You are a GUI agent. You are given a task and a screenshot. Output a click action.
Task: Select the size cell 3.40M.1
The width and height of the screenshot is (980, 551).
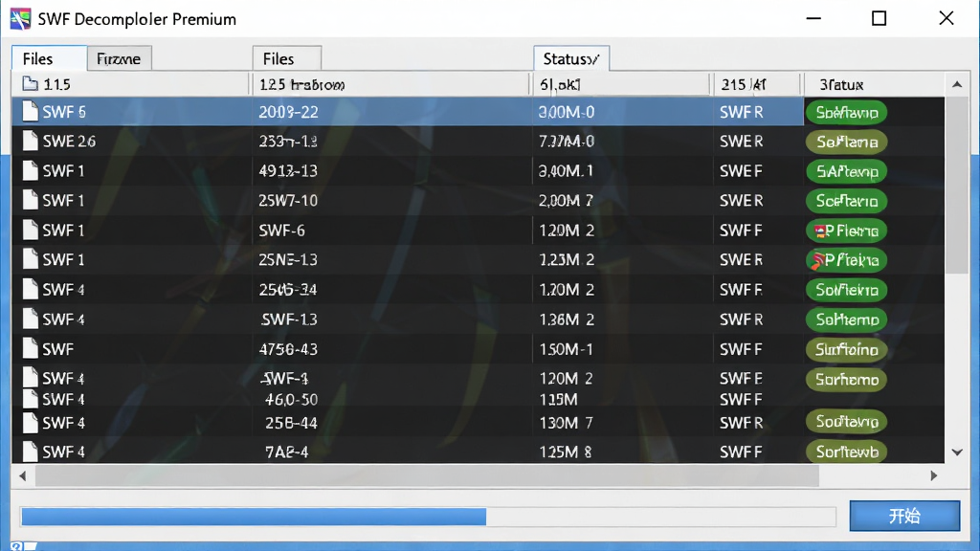click(567, 170)
